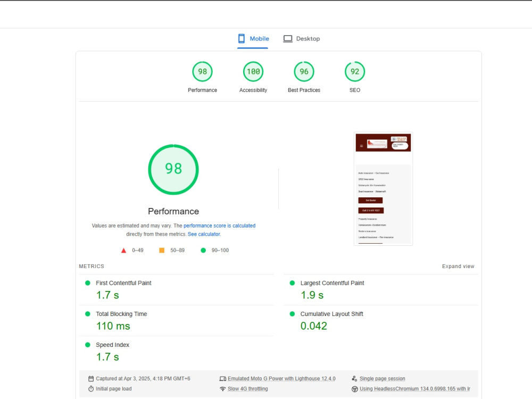Click the stopwatch icon beside Initial page load
This screenshot has width=532, height=399.
pos(91,389)
